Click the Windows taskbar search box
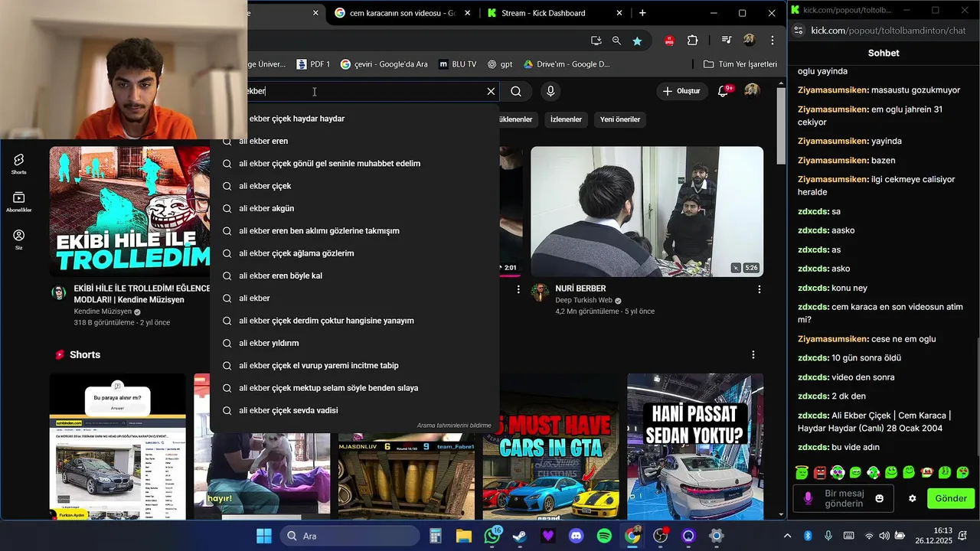The height and width of the screenshot is (551, 980). click(x=348, y=536)
